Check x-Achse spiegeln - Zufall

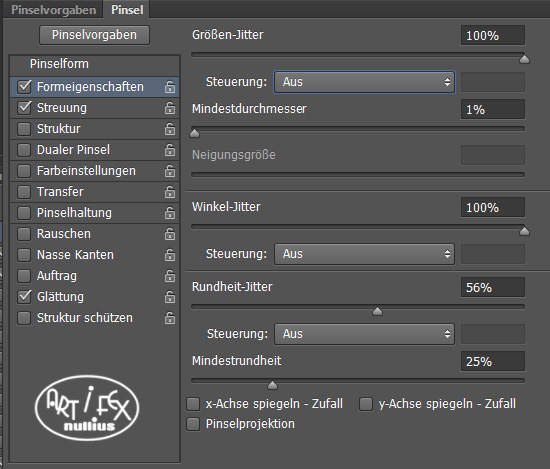tap(193, 404)
